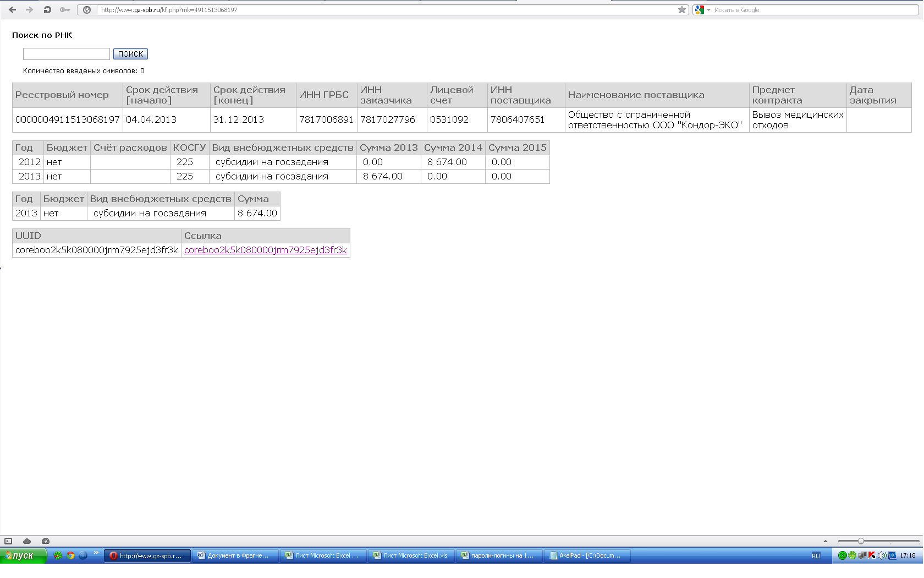924x578 pixels.
Task: Click the Наименование поставщика column header
Action: (657, 95)
